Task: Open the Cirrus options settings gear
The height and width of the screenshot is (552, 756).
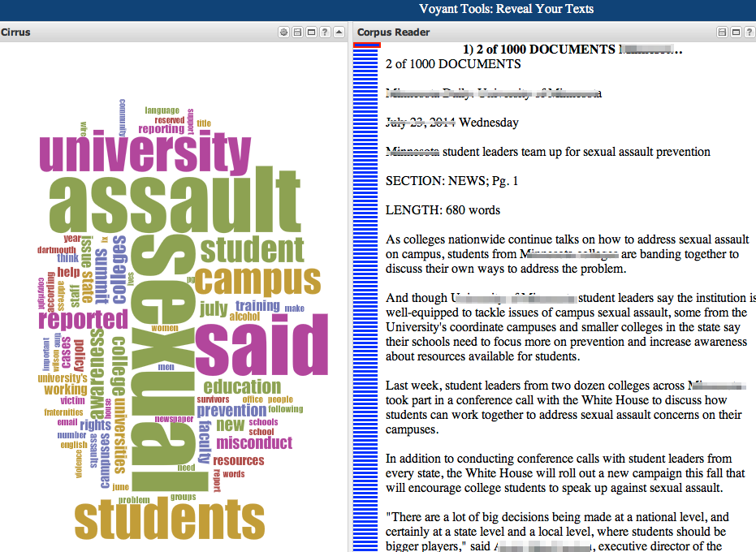Action: tap(283, 32)
